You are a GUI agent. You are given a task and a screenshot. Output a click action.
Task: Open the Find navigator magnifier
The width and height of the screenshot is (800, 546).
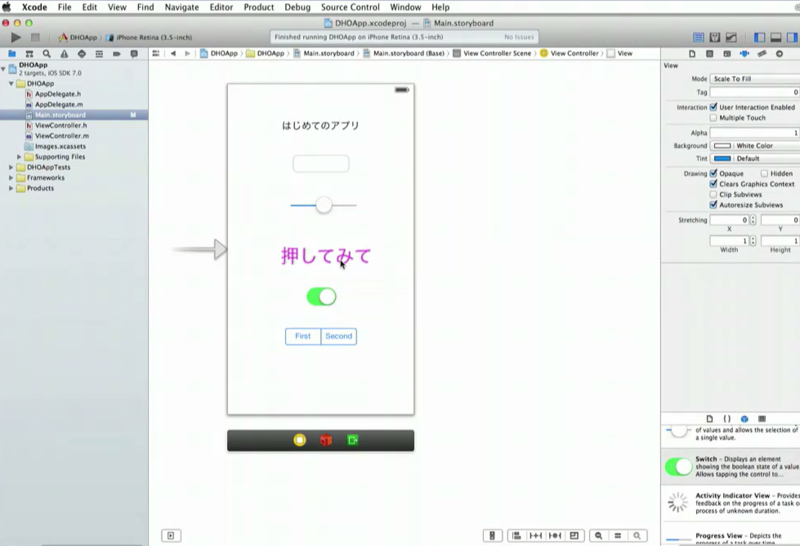click(47, 54)
